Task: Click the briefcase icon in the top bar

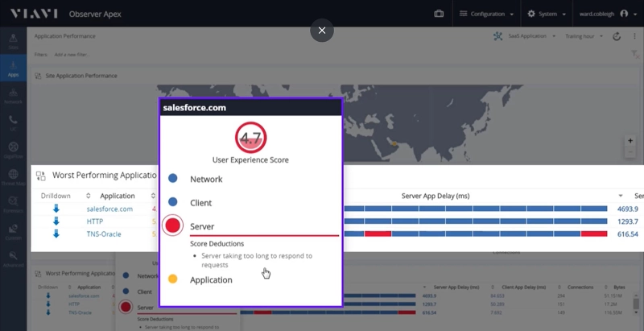Action: coord(439,14)
